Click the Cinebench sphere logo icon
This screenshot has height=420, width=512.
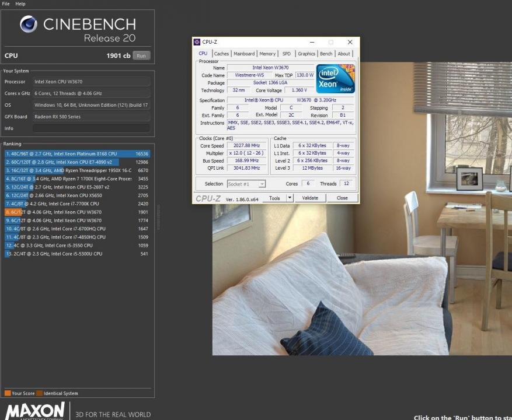29,24
